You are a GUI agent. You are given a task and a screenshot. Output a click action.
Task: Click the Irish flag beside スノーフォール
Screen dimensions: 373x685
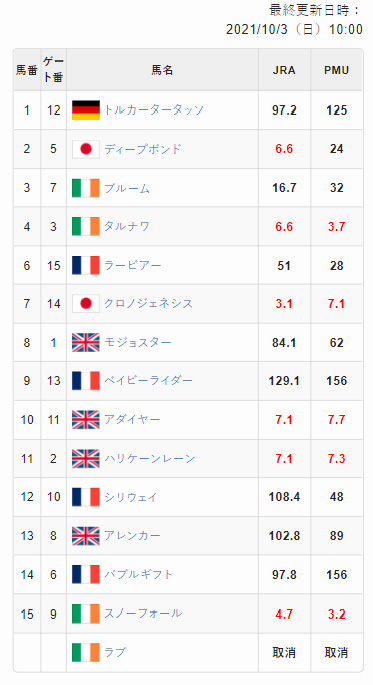pyautogui.click(x=86, y=613)
